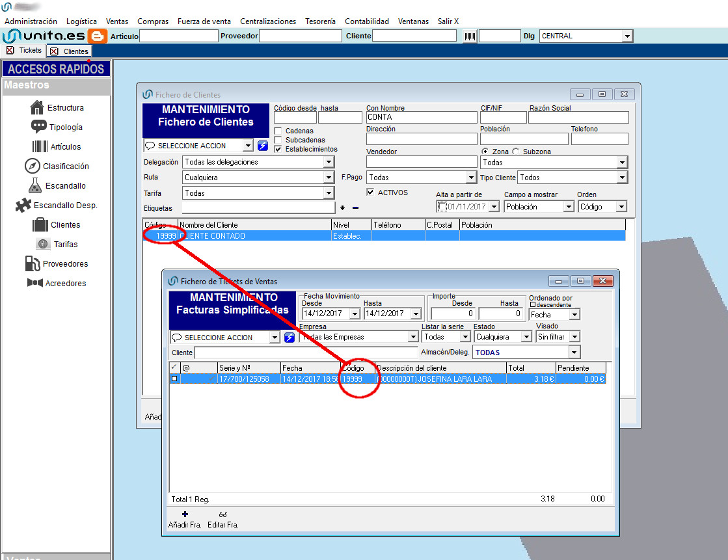Screen dimensions: 728x560
Task: Run action with blue lightning icon in Clientes window
Action: (263, 146)
